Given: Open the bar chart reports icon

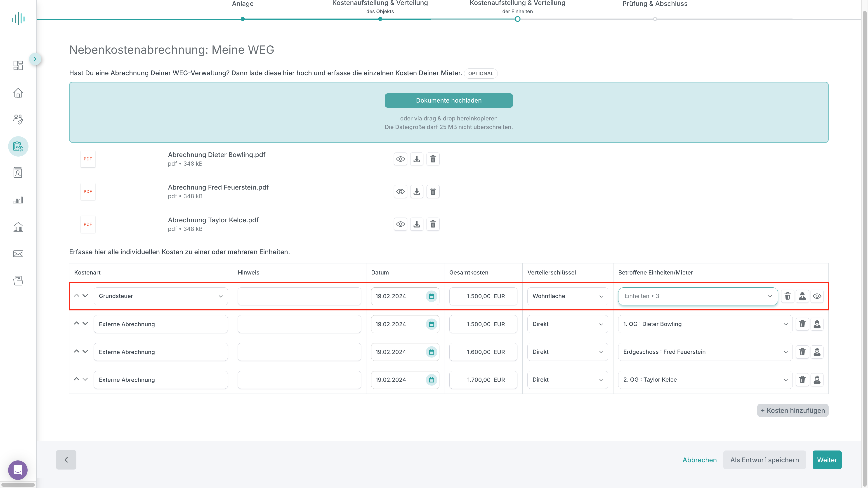Looking at the screenshot, I should point(18,200).
